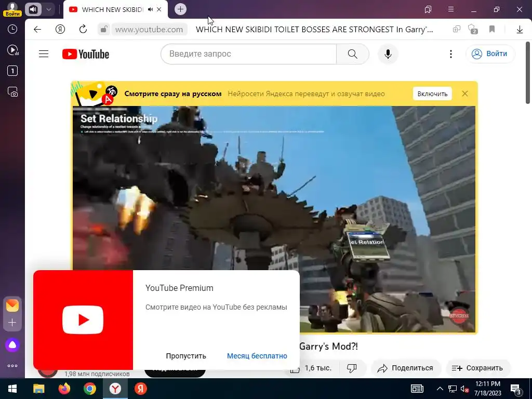Open the YouTube guide hamburger menu
The height and width of the screenshot is (399, 532).
(x=44, y=54)
